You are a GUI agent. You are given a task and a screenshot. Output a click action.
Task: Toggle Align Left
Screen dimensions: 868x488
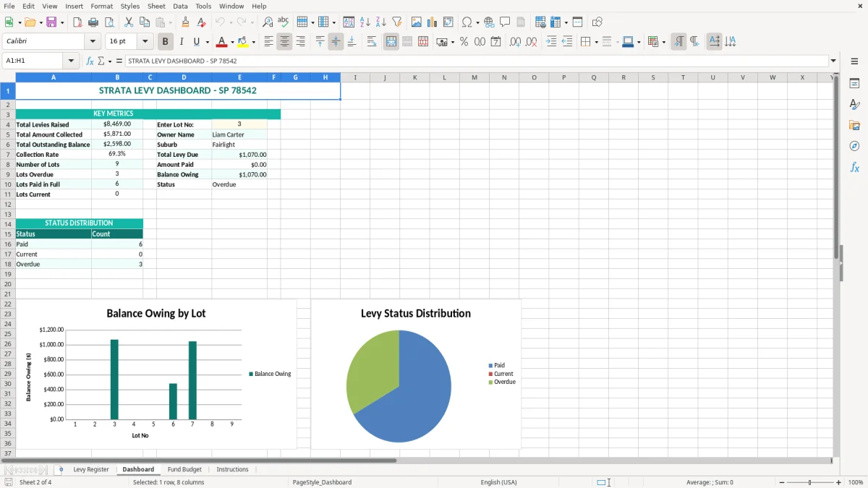coord(268,42)
